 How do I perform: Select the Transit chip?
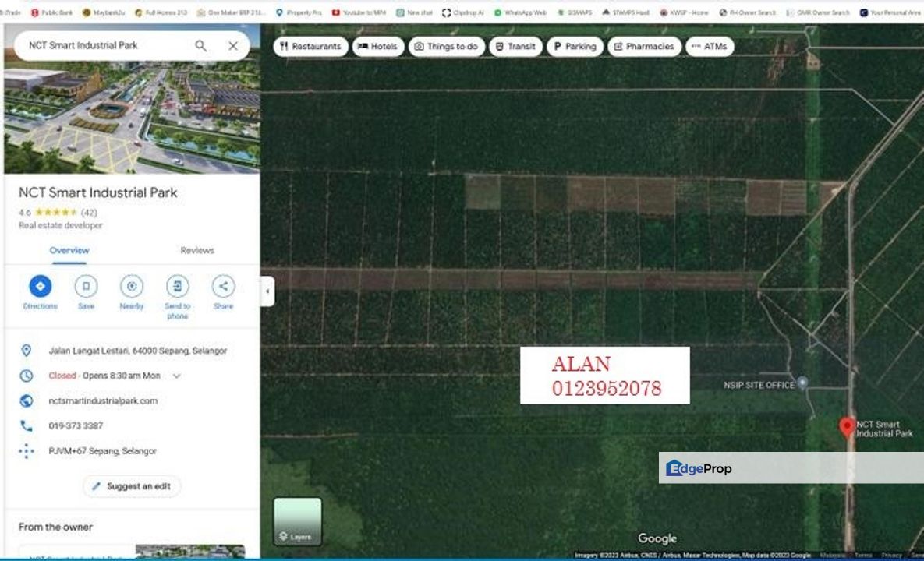click(515, 47)
